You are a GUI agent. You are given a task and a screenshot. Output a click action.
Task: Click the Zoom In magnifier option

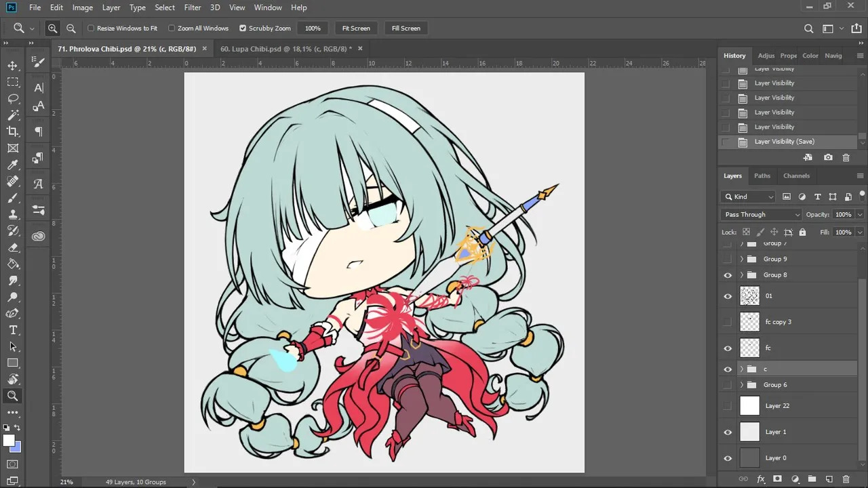tap(52, 28)
